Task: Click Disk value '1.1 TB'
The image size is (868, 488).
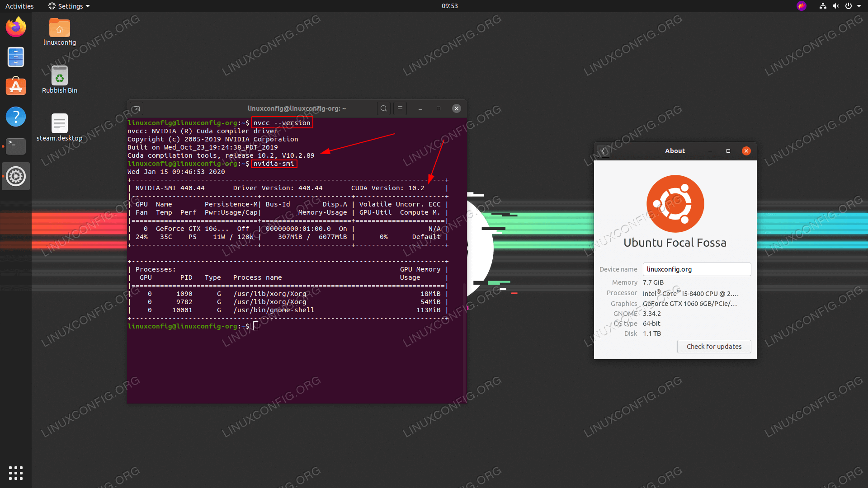Action: click(652, 333)
